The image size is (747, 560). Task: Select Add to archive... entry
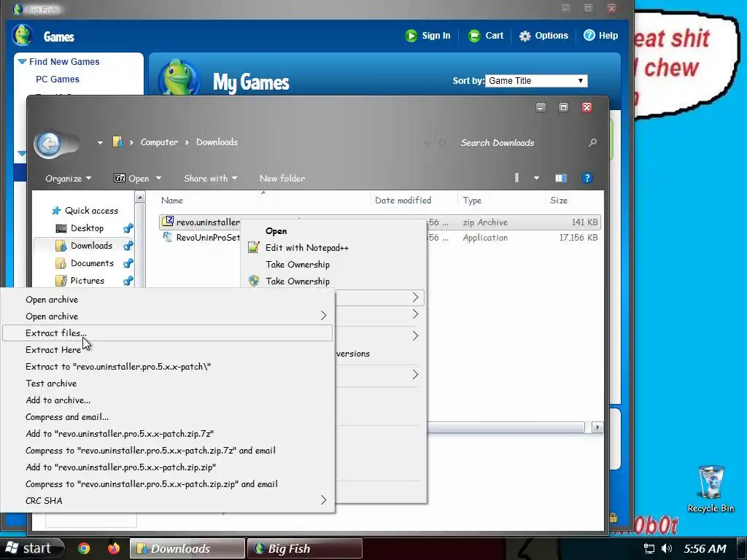coord(167,400)
